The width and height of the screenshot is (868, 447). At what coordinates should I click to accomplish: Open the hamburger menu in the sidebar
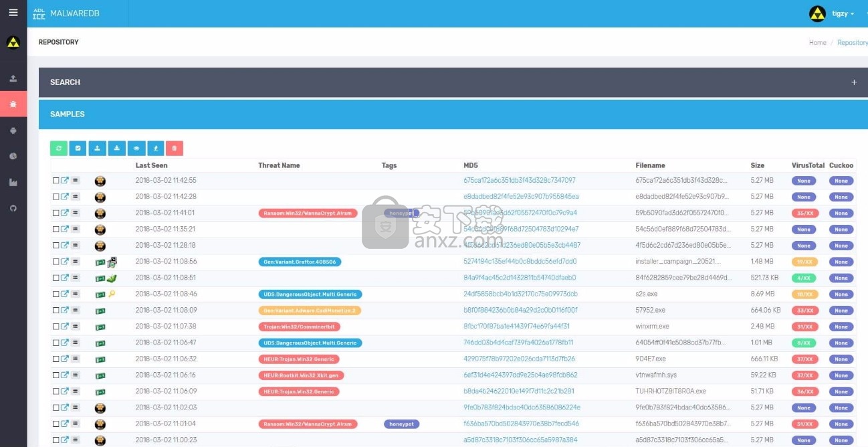(13, 13)
